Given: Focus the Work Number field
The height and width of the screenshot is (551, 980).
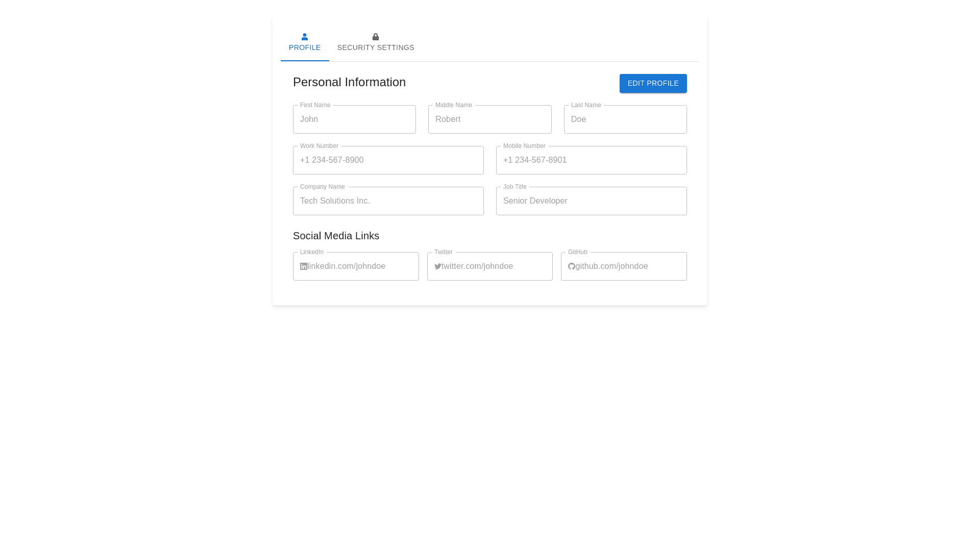Looking at the screenshot, I should 388,160.
